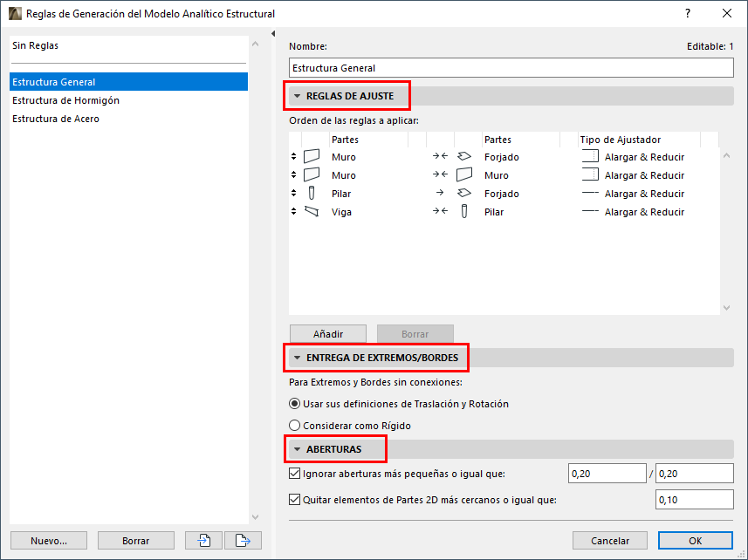Open 'Alargar & Reducir' type for Viga–Pilar
This screenshot has width=748, height=560.
tap(644, 212)
